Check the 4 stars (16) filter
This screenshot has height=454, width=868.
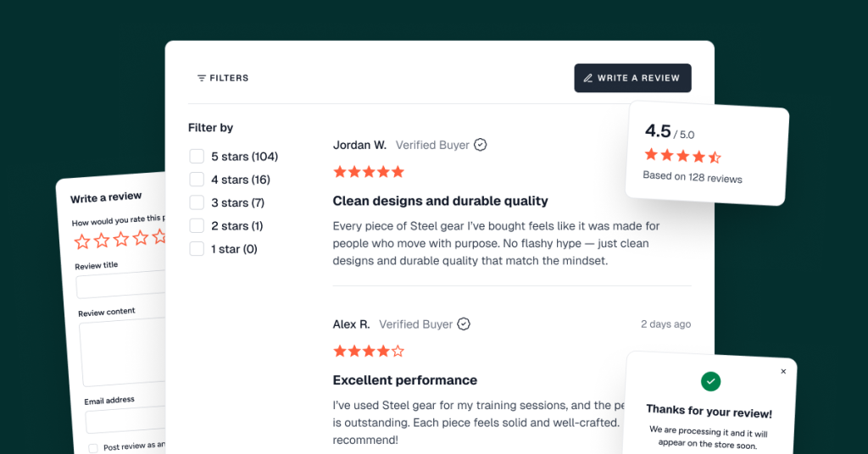tap(197, 180)
